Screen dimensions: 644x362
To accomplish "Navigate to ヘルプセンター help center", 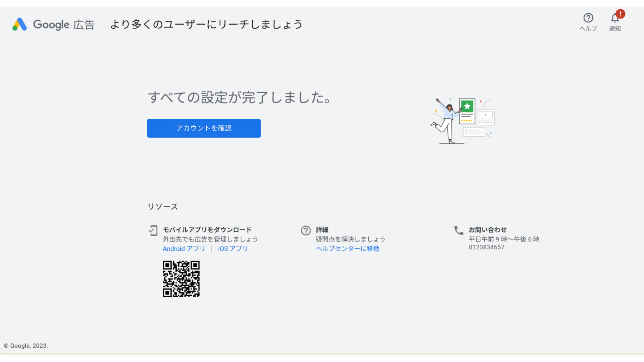I will click(x=347, y=248).
